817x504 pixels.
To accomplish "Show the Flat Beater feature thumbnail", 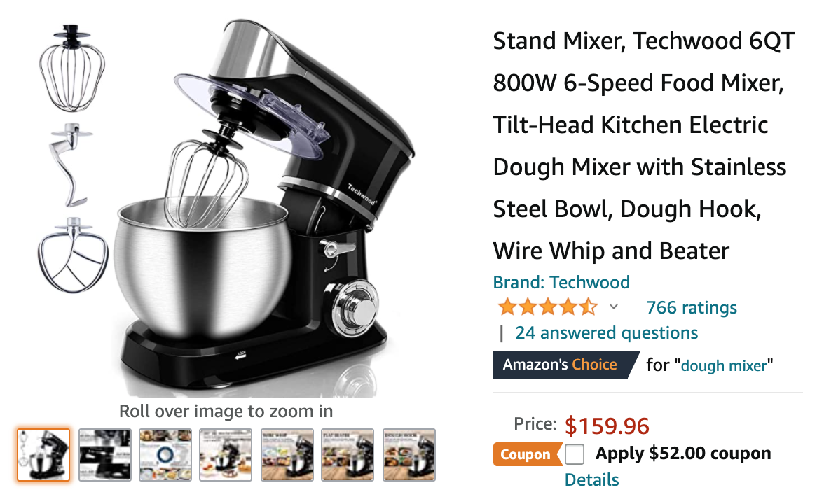I will point(348,455).
